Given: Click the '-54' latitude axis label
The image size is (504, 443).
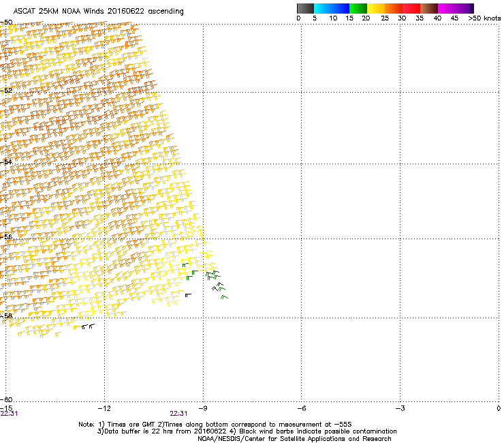Looking at the screenshot, I should (6, 162).
